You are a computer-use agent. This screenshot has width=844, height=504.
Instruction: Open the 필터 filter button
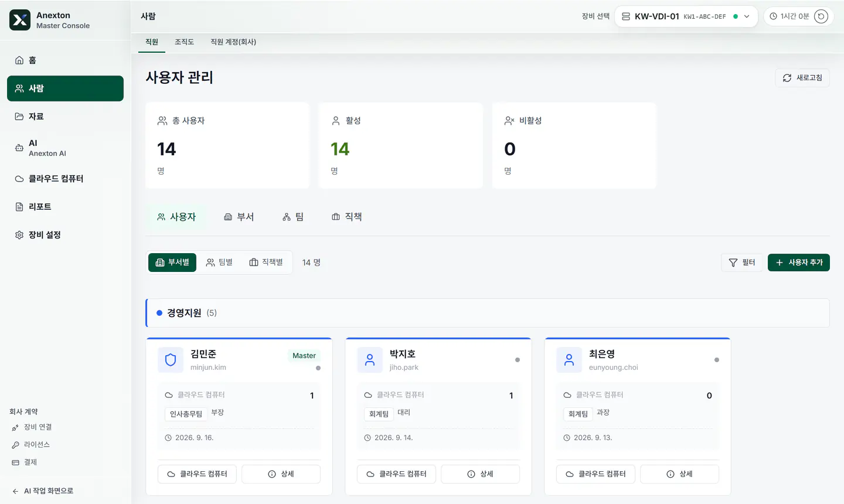[741, 263]
